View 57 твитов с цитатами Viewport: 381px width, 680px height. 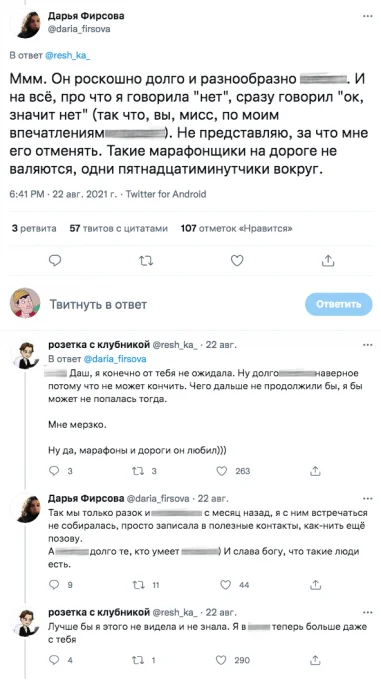click(119, 229)
